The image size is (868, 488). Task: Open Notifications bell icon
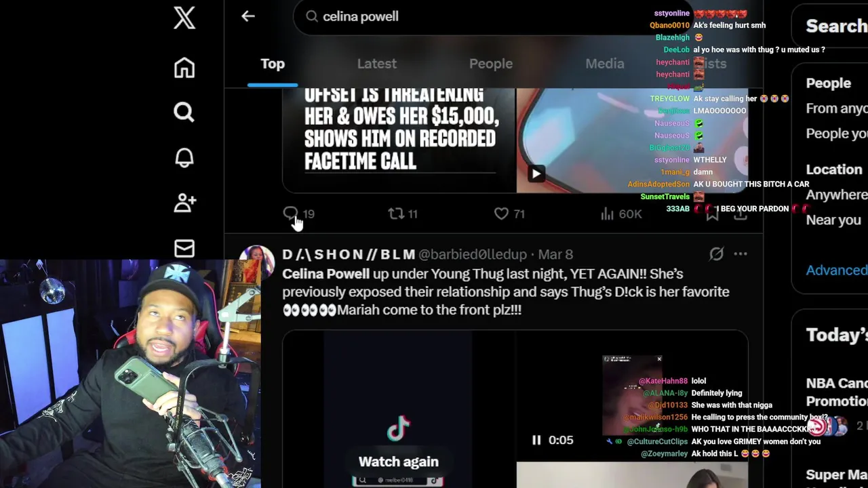pos(184,157)
